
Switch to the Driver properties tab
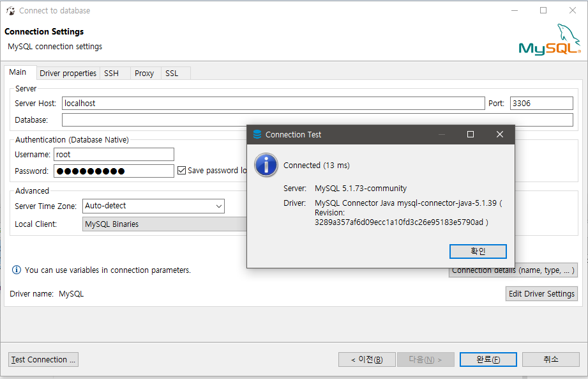68,73
